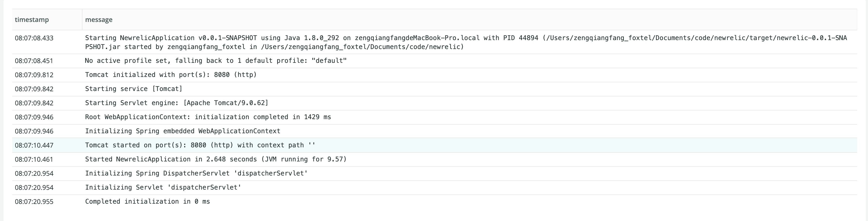
Task: Open "Initializing Servlet 'dispatcherServlet'" message
Action: click(163, 187)
